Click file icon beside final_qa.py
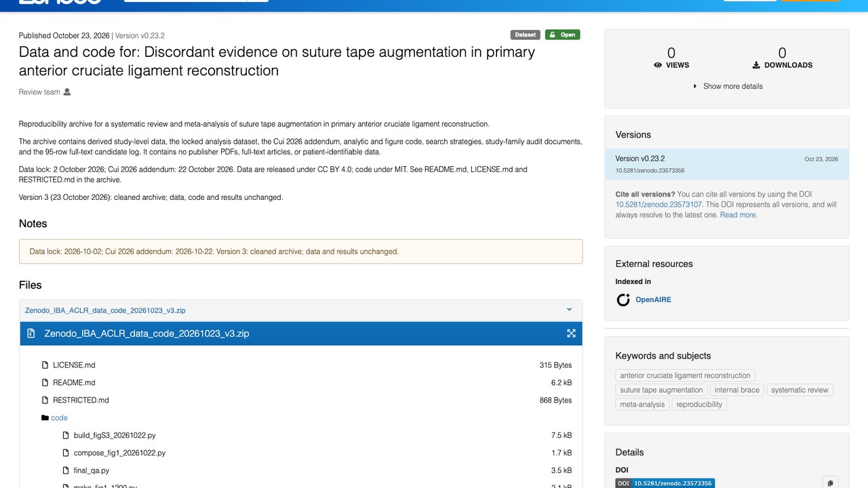Screen dimensions: 868x488 [66, 471]
